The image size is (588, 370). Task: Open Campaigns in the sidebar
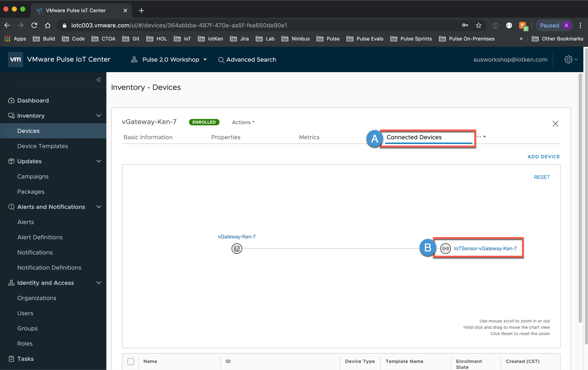tap(33, 177)
